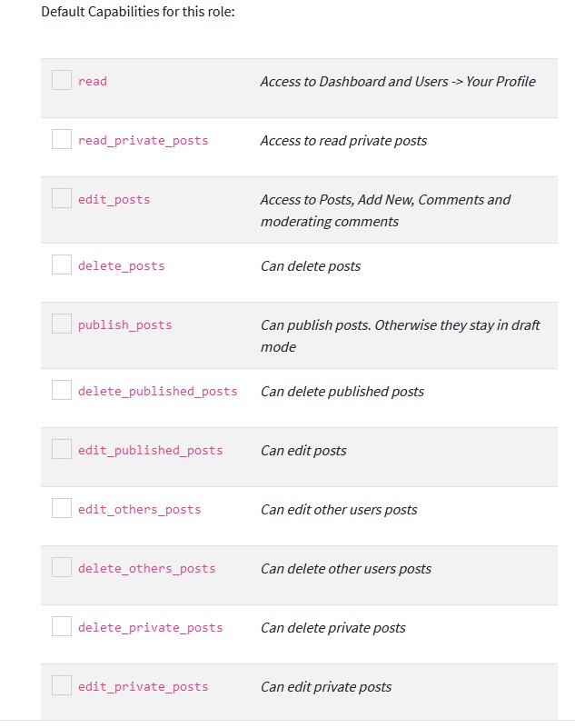Select the edit_published_posts checkbox
Image resolution: width=575 pixels, height=728 pixels.
click(62, 449)
